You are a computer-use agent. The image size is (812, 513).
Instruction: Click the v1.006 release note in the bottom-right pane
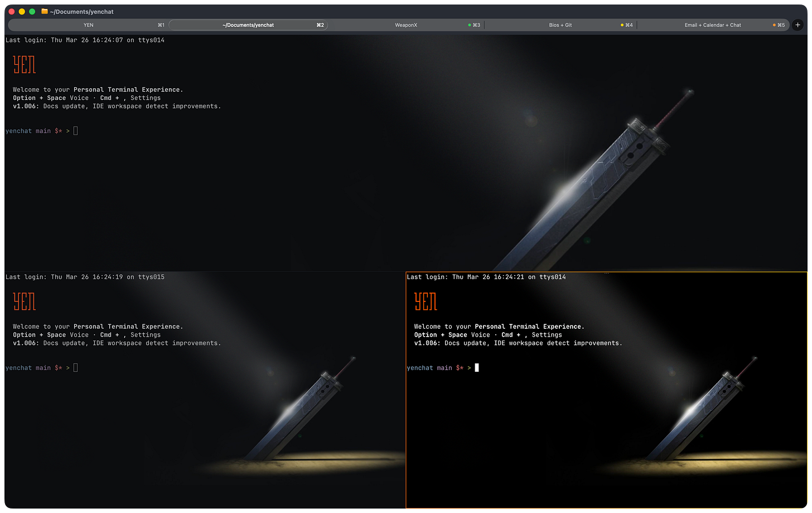tap(518, 343)
